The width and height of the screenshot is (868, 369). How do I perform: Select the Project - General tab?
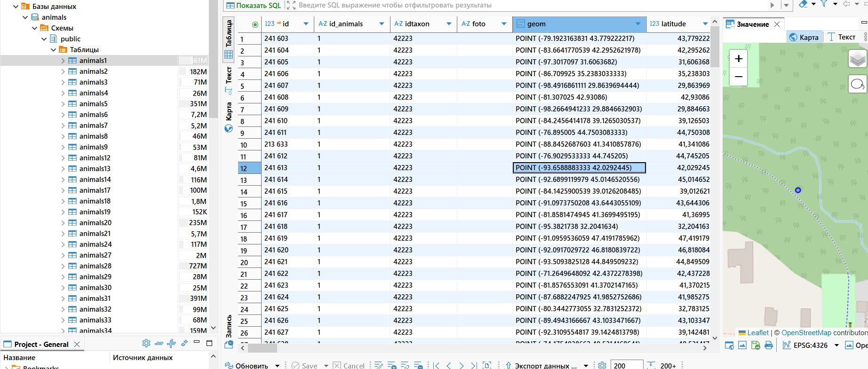pos(41,344)
